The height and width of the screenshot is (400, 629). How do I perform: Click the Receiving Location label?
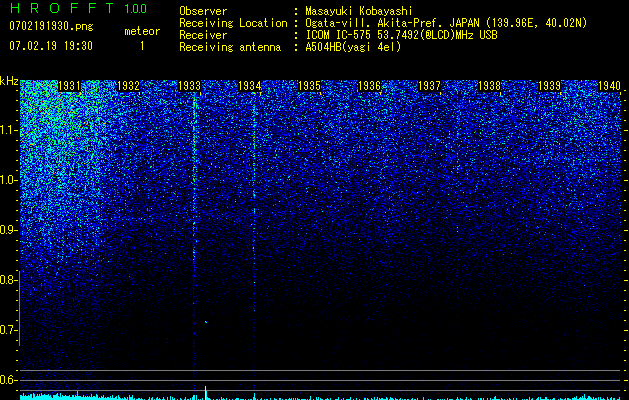[x=233, y=23]
